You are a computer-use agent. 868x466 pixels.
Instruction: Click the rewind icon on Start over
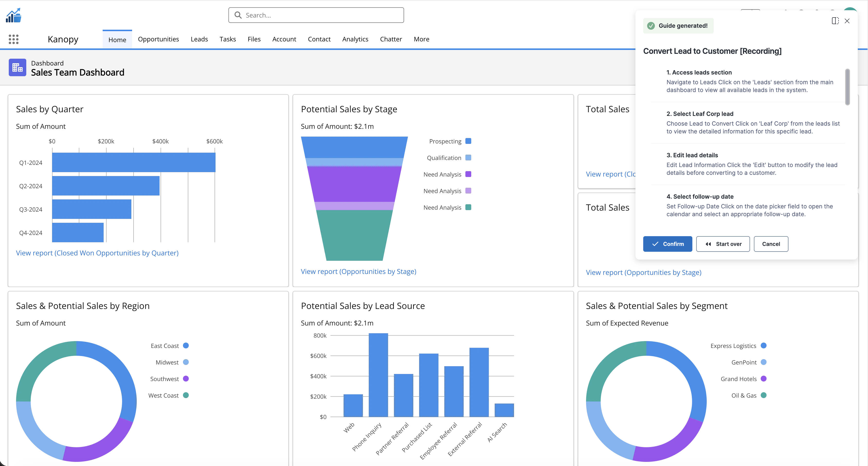708,244
